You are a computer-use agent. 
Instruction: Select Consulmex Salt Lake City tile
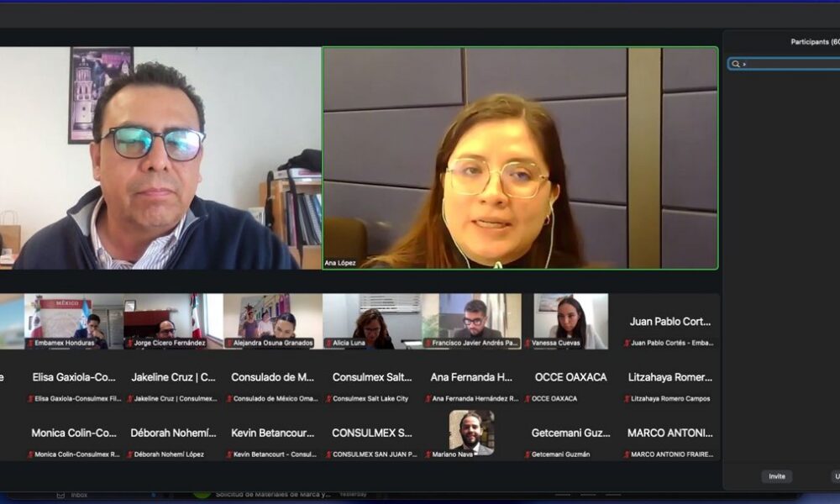(x=372, y=377)
